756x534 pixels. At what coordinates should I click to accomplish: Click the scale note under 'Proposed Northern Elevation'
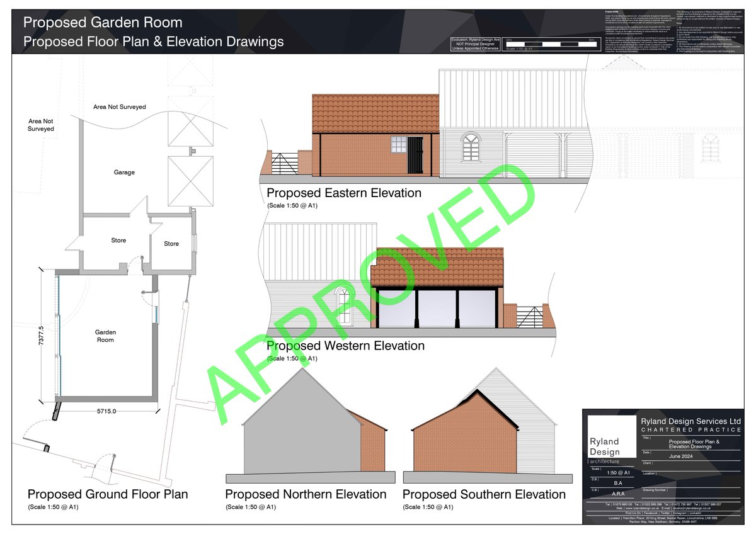tap(250, 507)
